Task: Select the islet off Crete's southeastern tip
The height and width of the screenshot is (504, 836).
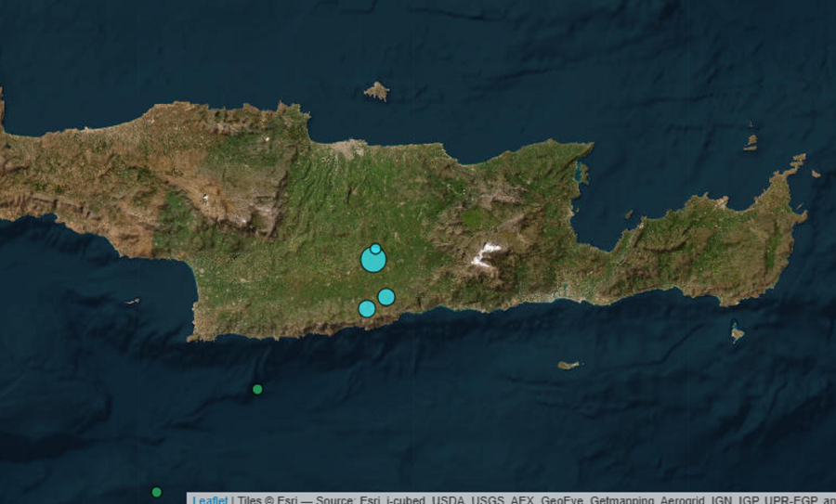Action: (737, 333)
